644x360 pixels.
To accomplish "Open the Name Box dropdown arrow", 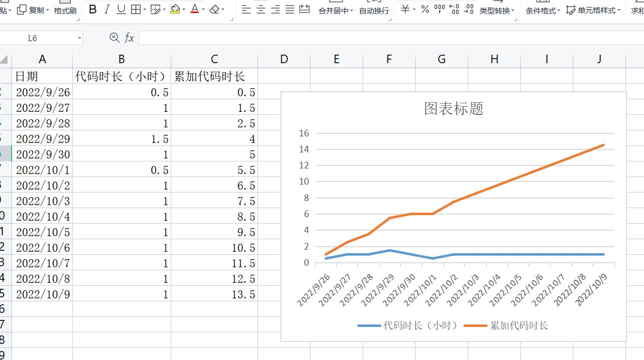I will pyautogui.click(x=79, y=38).
